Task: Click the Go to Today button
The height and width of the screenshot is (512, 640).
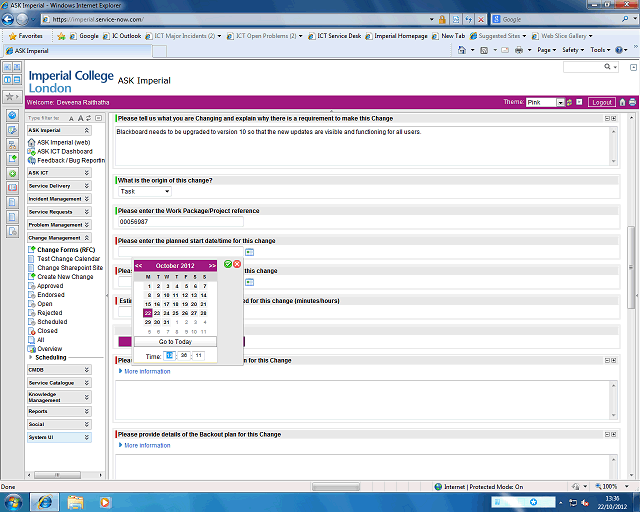Action: (x=176, y=342)
